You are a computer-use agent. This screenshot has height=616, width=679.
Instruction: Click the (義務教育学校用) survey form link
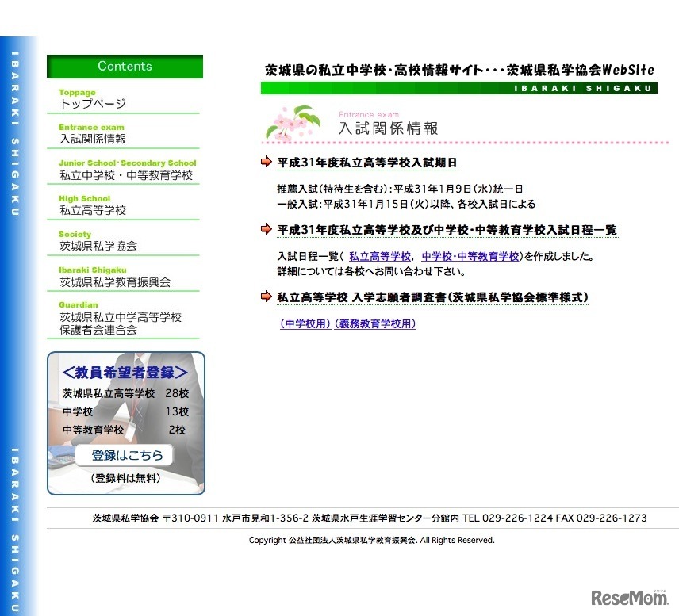click(376, 323)
